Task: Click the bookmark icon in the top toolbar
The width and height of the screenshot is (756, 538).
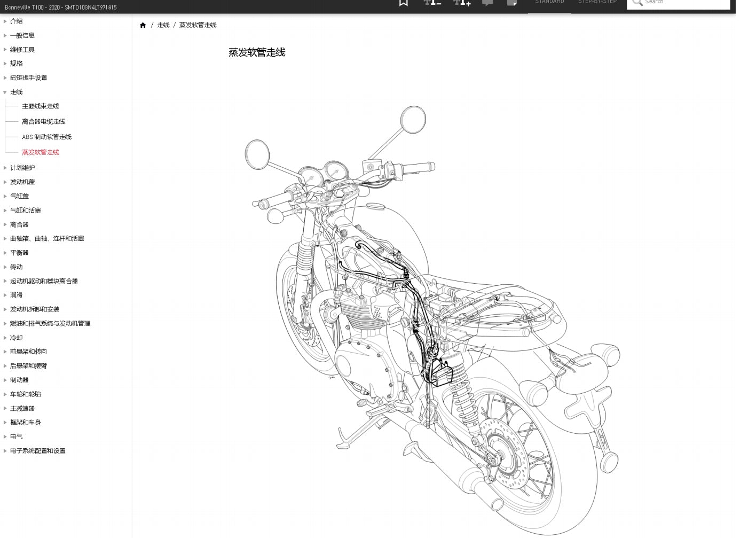Action: 403,3
